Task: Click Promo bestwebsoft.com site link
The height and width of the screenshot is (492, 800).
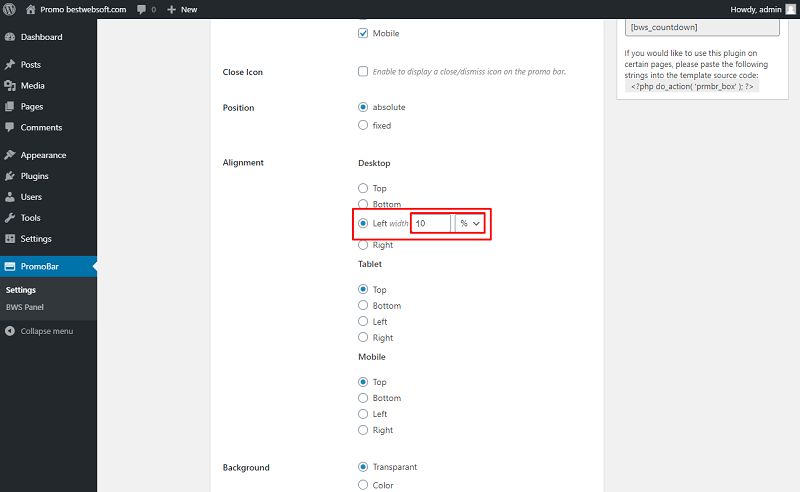Action: [83, 9]
